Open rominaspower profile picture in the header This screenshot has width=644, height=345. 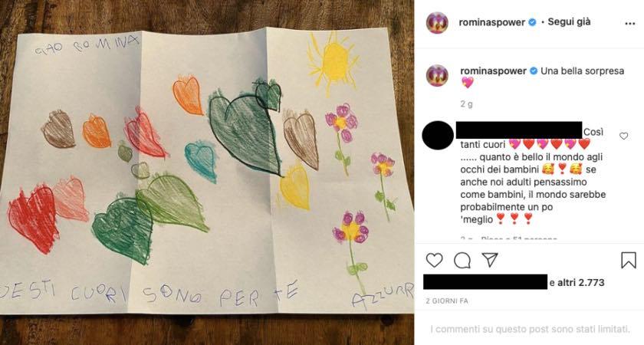click(x=437, y=22)
